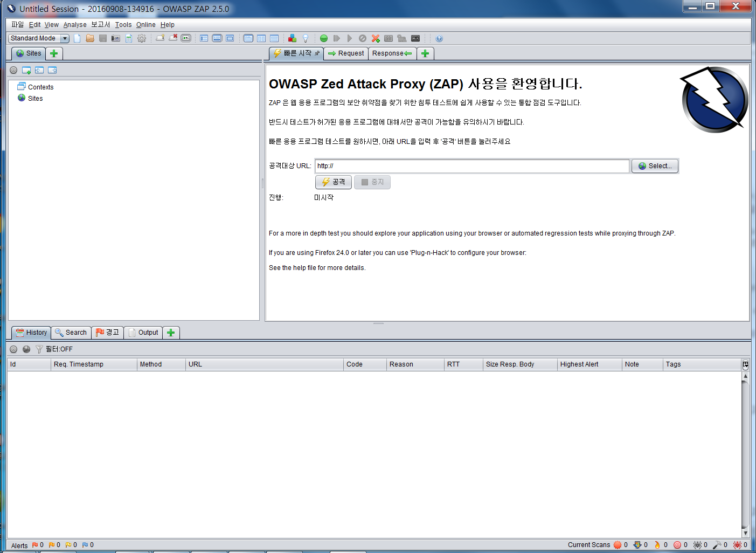Image resolution: width=756 pixels, height=553 pixels.
Task: Open an existing session from toolbar
Action: coord(90,38)
